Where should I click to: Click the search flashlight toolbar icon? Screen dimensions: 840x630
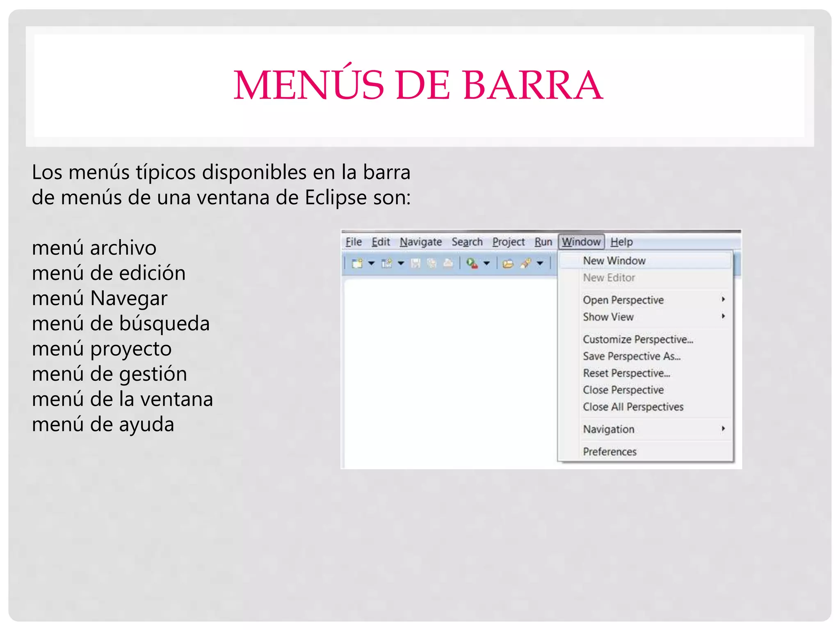point(525,263)
